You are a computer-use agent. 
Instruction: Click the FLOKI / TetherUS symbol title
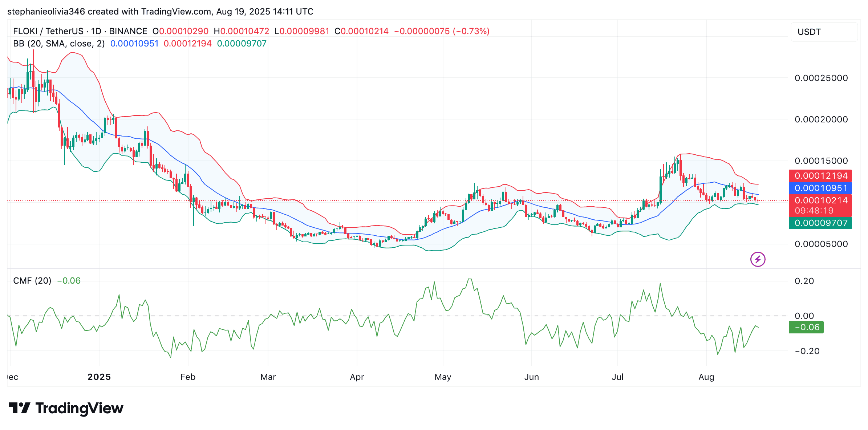pos(48,31)
